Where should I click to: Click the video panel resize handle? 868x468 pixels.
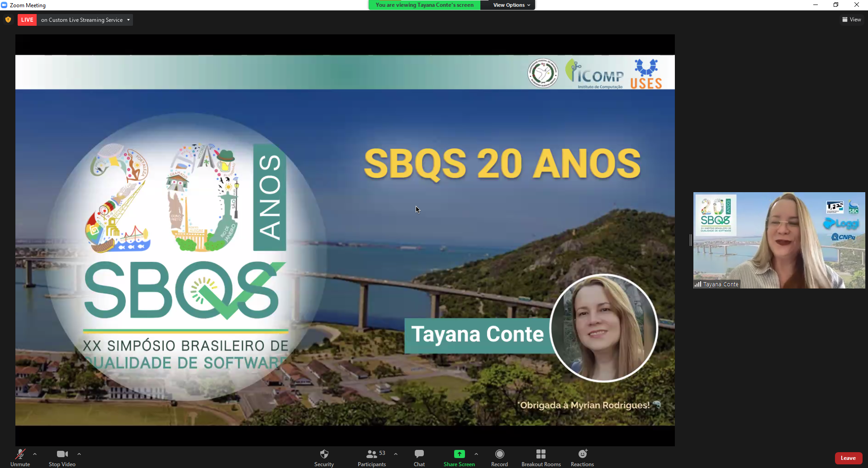[690, 240]
